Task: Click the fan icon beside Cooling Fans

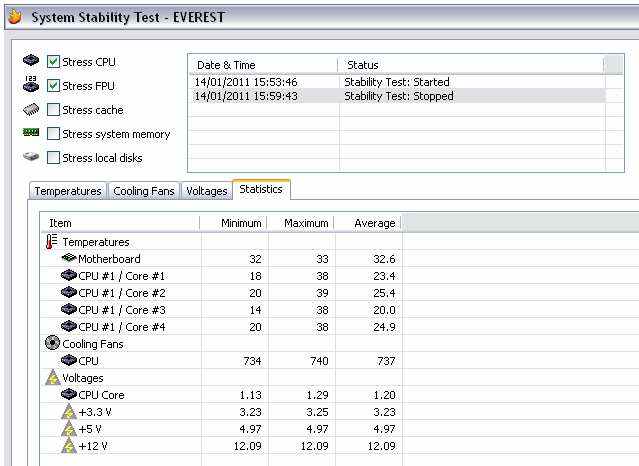Action: pyautogui.click(x=52, y=343)
